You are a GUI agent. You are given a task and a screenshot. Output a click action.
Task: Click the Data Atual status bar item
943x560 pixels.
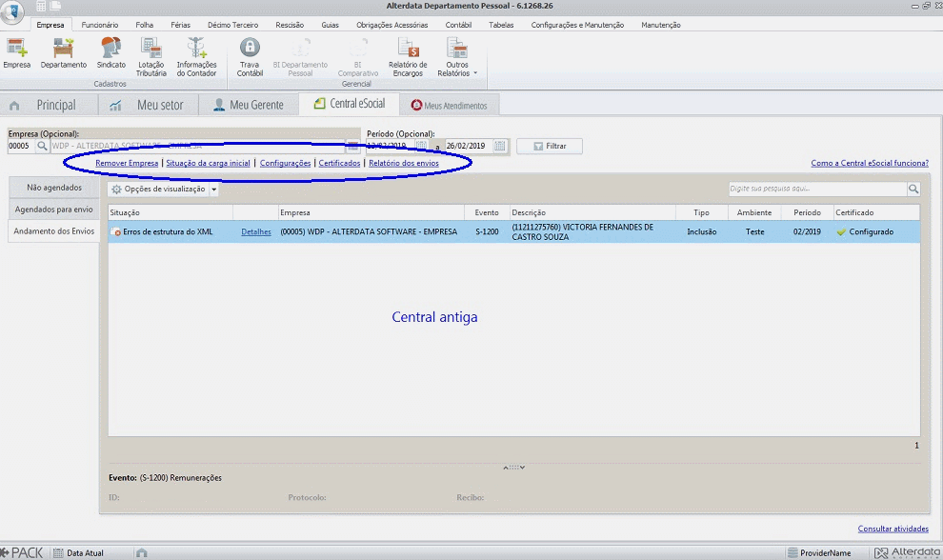pos(79,552)
